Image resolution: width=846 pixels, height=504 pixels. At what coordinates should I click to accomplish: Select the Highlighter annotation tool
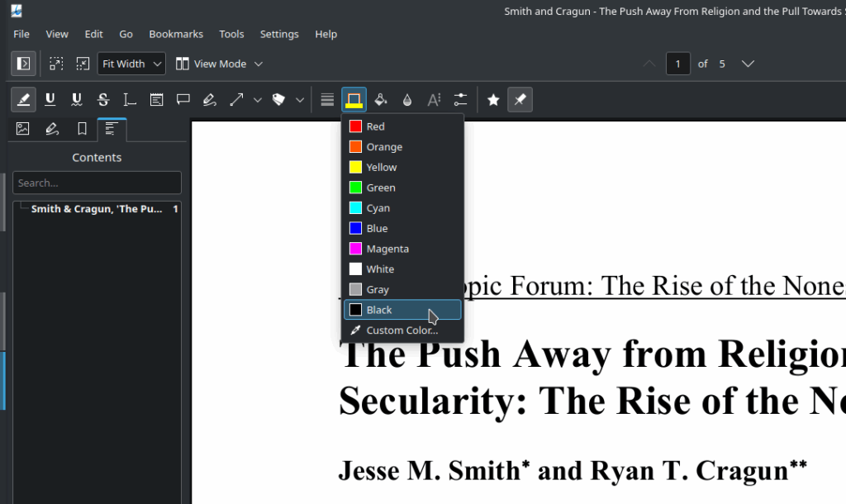coord(23,100)
